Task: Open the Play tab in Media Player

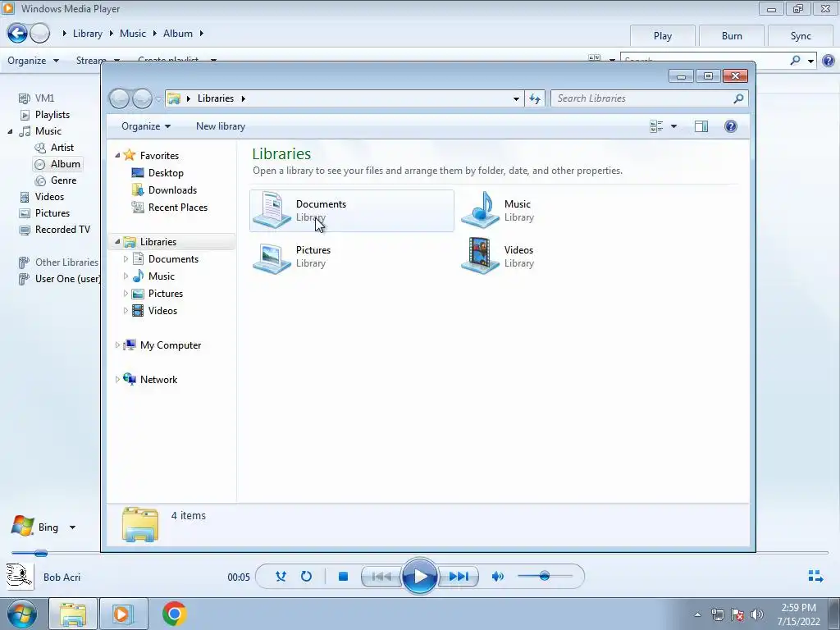Action: 663,36
